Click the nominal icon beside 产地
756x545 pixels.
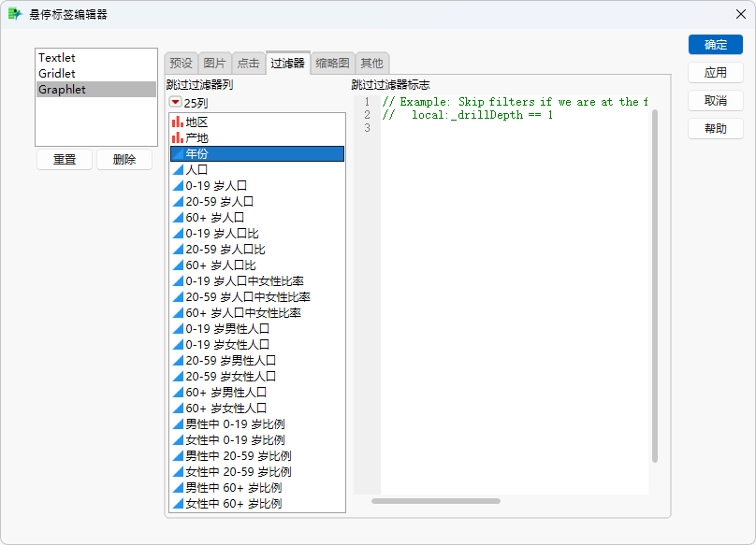(178, 137)
